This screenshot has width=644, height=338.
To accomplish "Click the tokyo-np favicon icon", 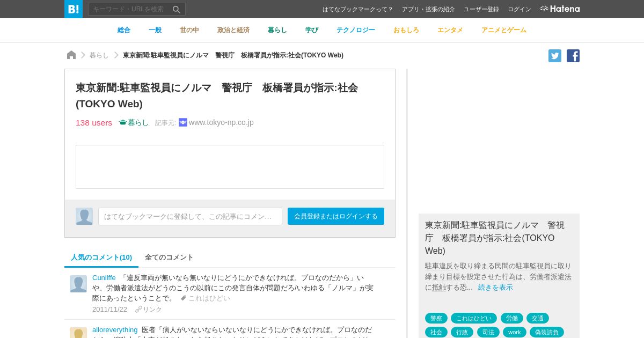I will pos(183,122).
